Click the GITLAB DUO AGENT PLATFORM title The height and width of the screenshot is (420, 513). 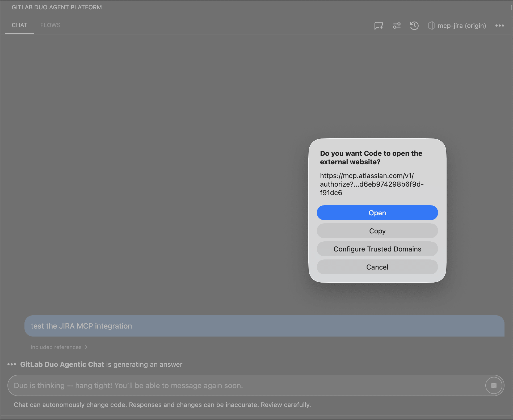point(57,7)
